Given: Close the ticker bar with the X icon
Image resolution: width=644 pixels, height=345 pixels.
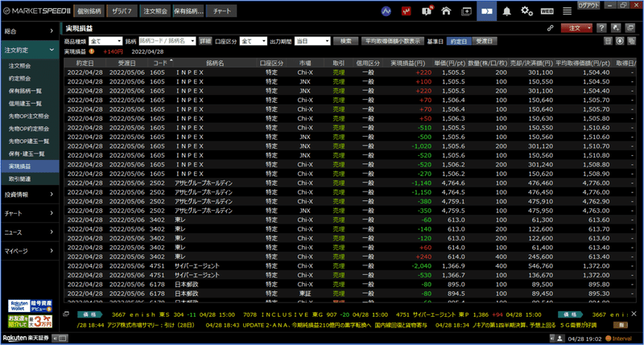Looking at the screenshot, I should point(634,314).
